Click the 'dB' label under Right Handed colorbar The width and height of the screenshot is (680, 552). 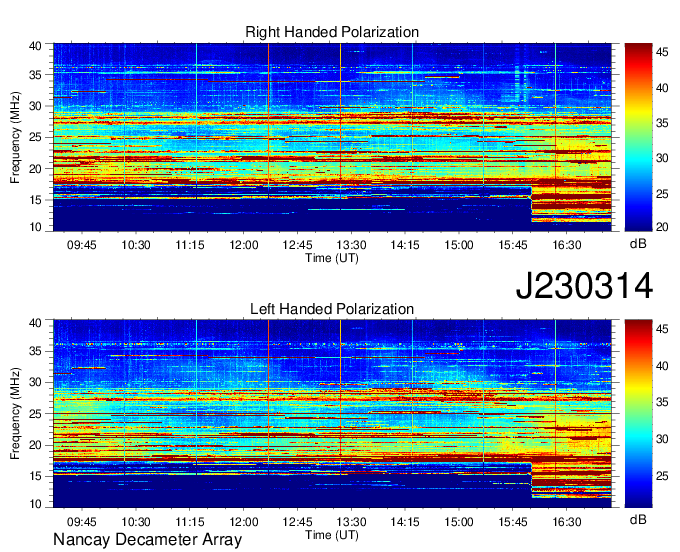click(x=638, y=244)
